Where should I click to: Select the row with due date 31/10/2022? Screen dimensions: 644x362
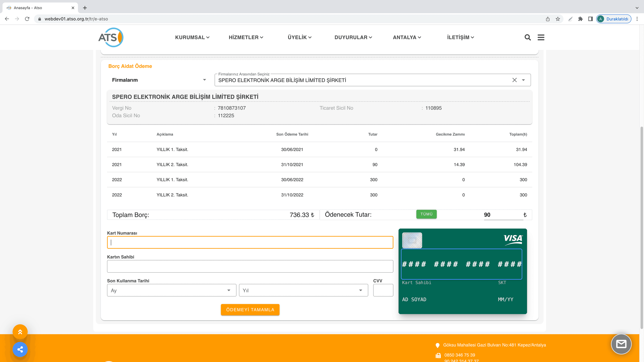pyautogui.click(x=319, y=195)
